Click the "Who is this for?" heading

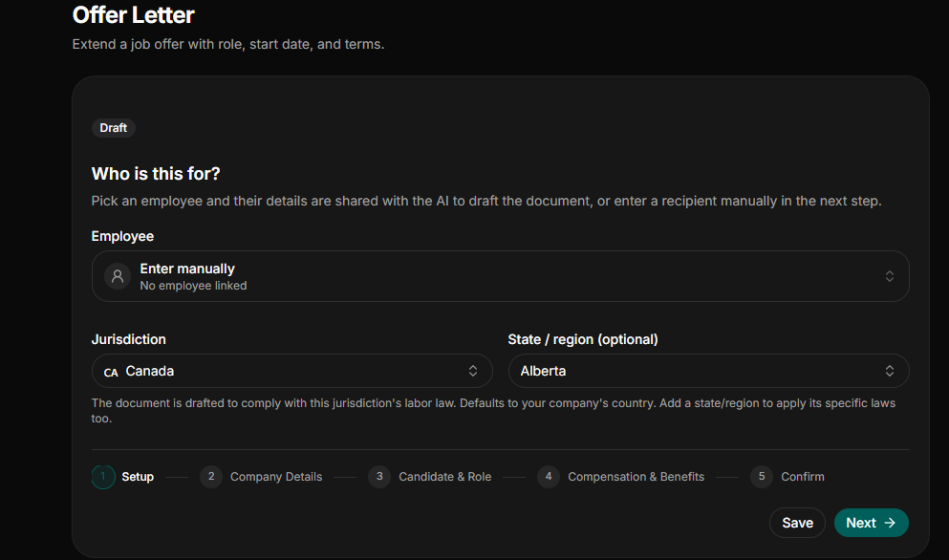[x=156, y=174]
